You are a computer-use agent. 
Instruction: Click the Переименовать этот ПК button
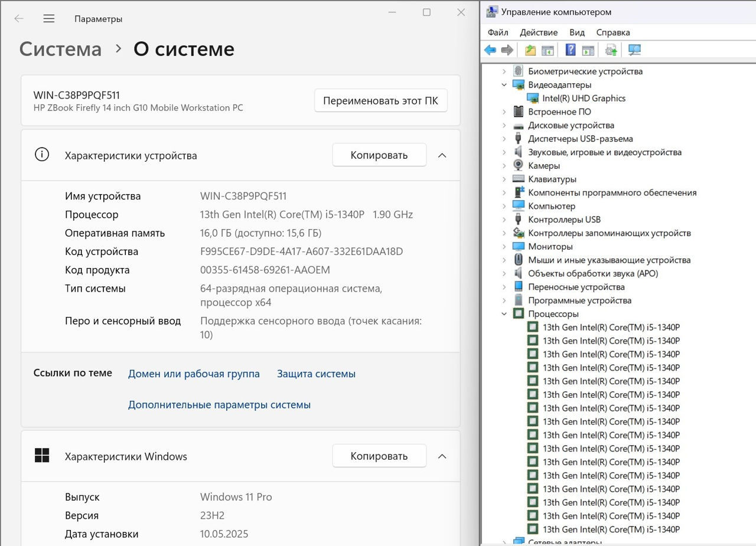click(x=381, y=100)
